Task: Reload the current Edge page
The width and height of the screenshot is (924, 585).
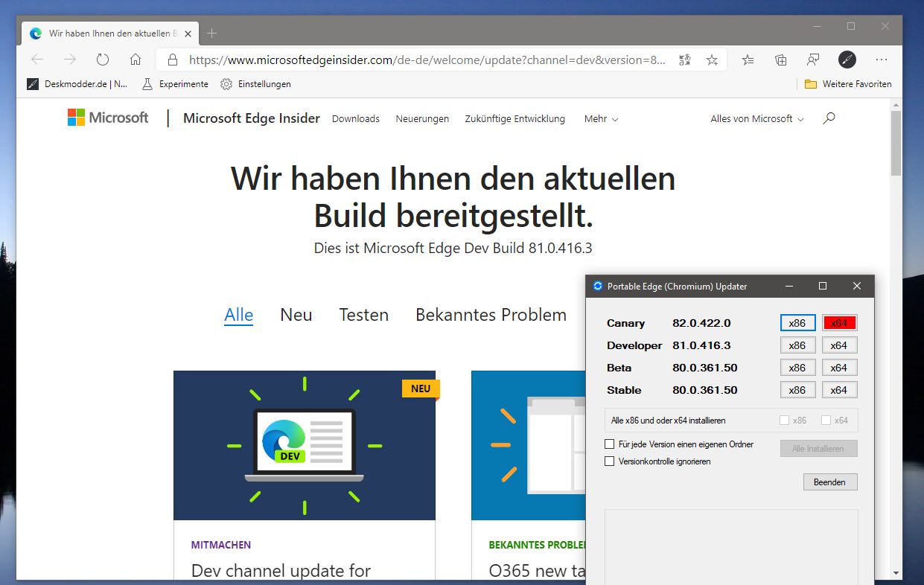Action: pos(103,60)
